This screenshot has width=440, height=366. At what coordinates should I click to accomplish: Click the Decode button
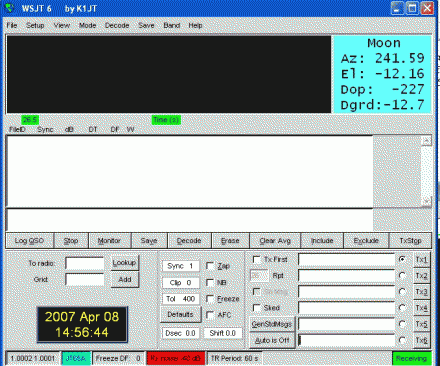189,241
